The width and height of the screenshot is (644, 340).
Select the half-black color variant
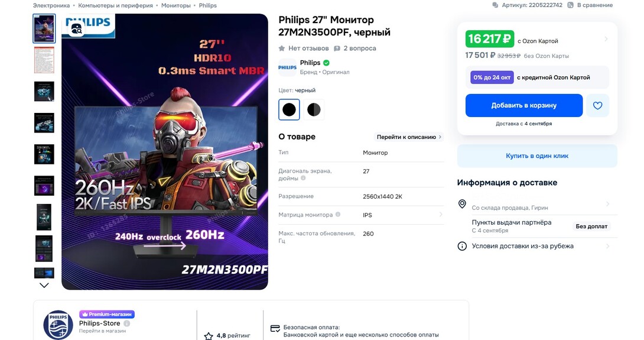click(314, 110)
